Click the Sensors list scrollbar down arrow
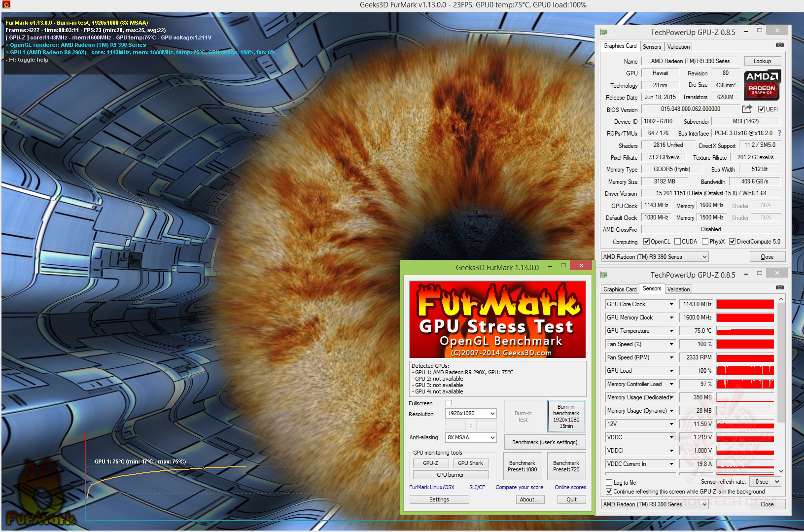This screenshot has height=532, width=804. click(781, 471)
